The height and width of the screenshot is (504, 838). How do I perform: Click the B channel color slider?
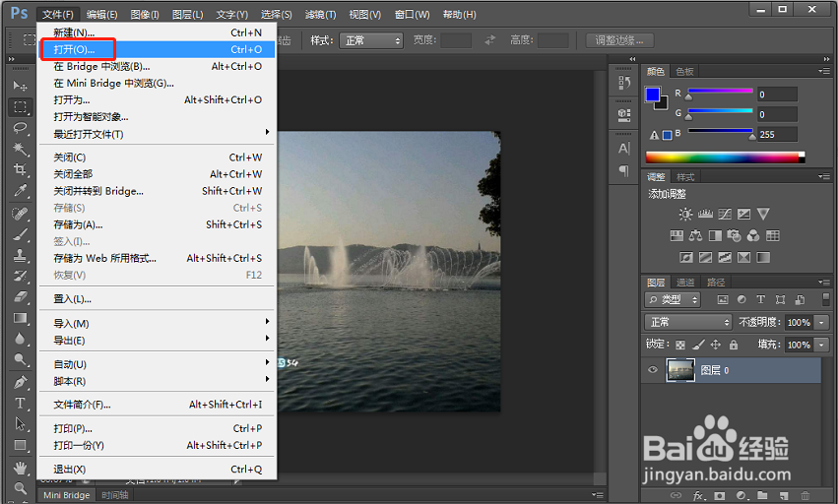tap(720, 130)
